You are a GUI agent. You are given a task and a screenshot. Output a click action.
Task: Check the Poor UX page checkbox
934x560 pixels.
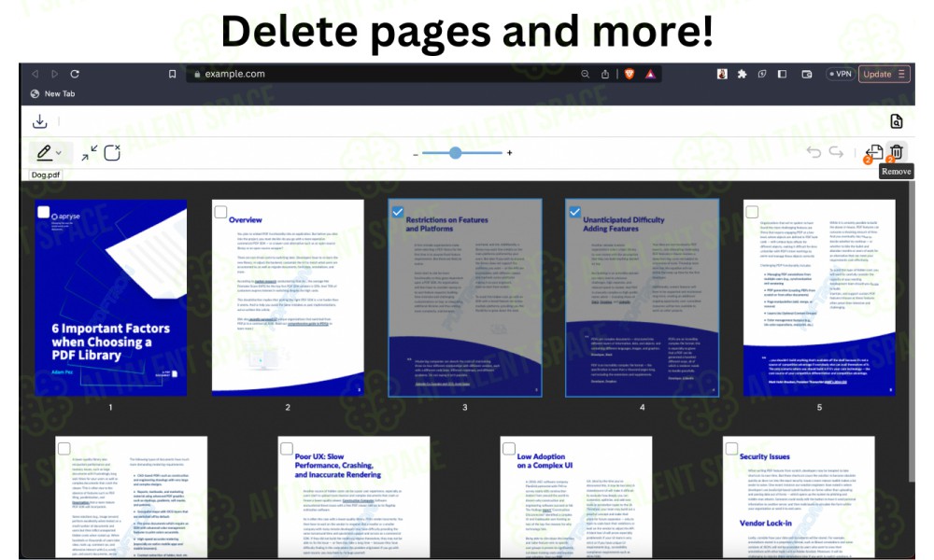[287, 449]
